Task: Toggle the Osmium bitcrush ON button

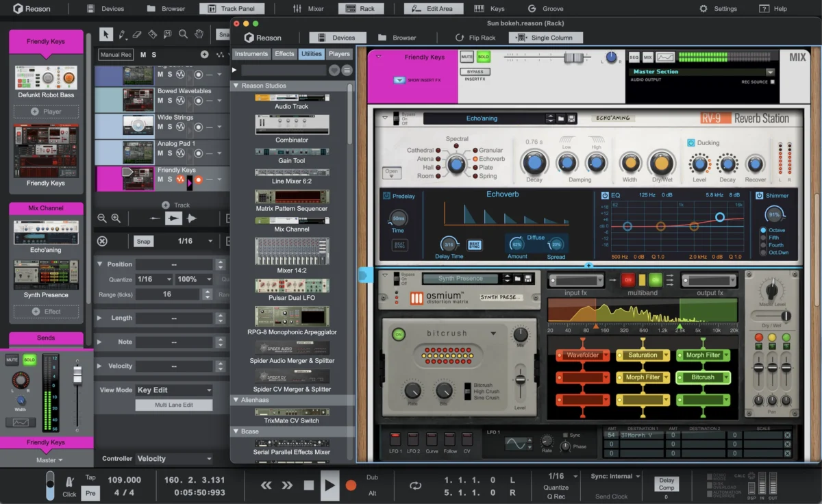Action: click(x=398, y=334)
